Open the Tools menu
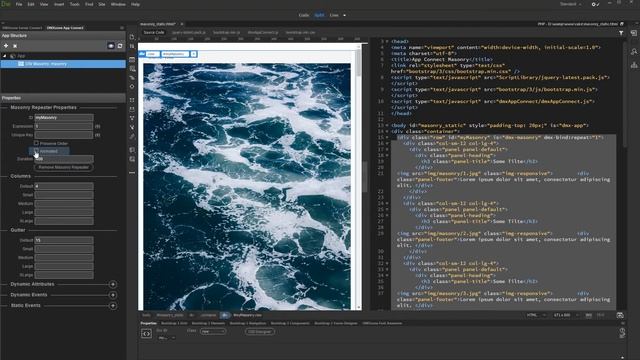 coord(74,4)
